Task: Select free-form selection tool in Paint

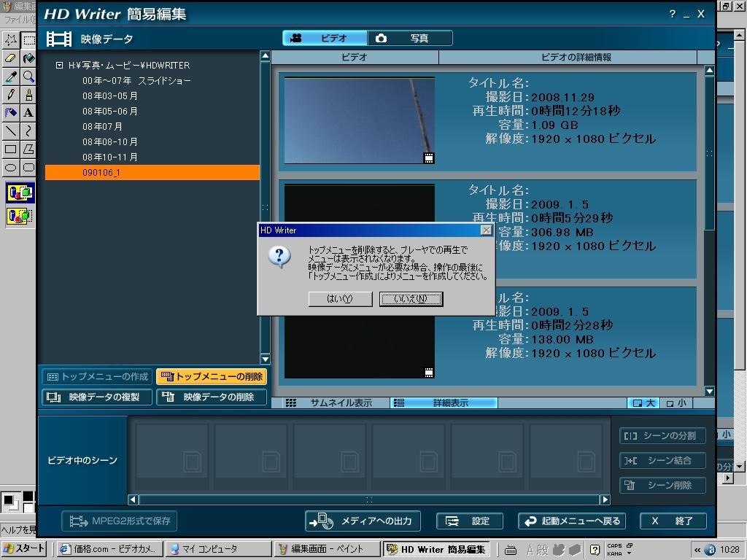Action: (10, 40)
